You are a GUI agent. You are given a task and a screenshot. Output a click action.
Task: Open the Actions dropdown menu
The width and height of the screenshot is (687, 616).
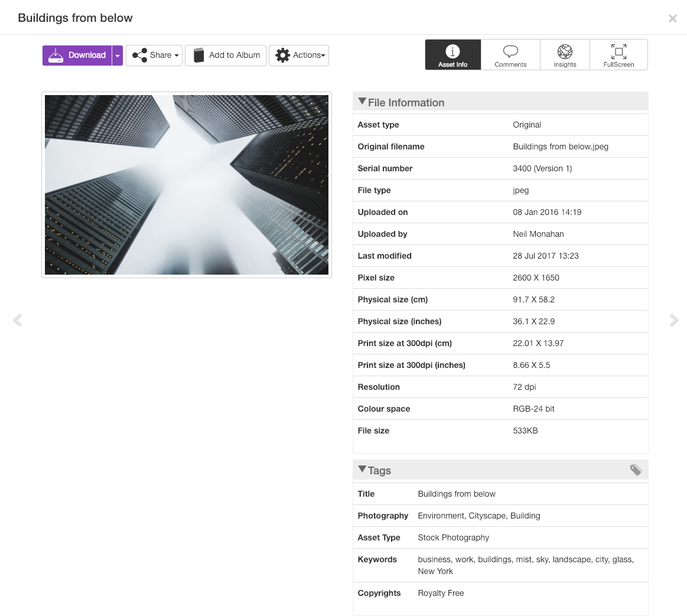(299, 55)
